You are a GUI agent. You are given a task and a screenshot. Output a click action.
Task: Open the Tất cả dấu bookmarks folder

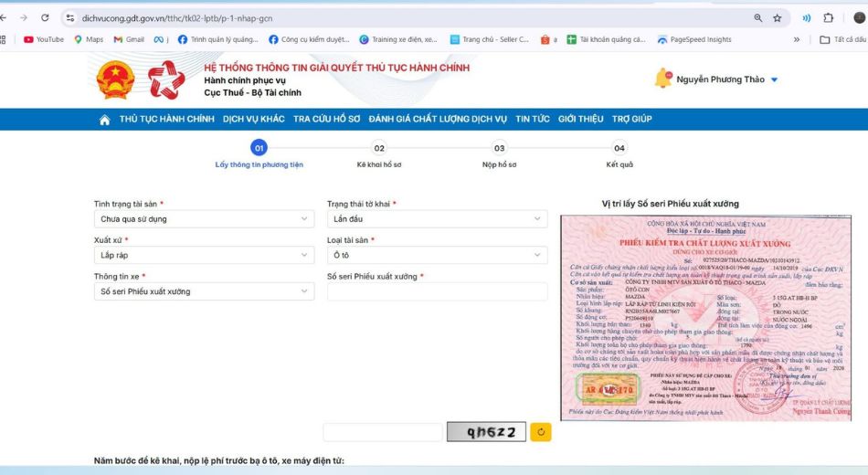point(843,39)
